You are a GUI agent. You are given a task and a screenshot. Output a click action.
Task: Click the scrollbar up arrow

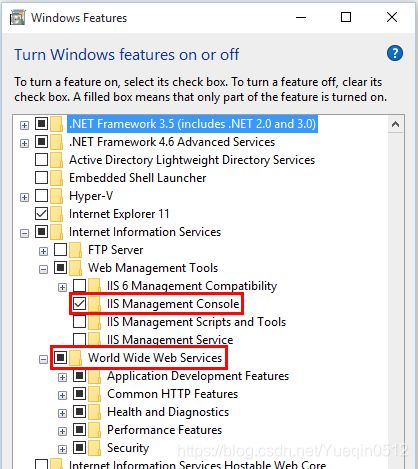pos(396,124)
